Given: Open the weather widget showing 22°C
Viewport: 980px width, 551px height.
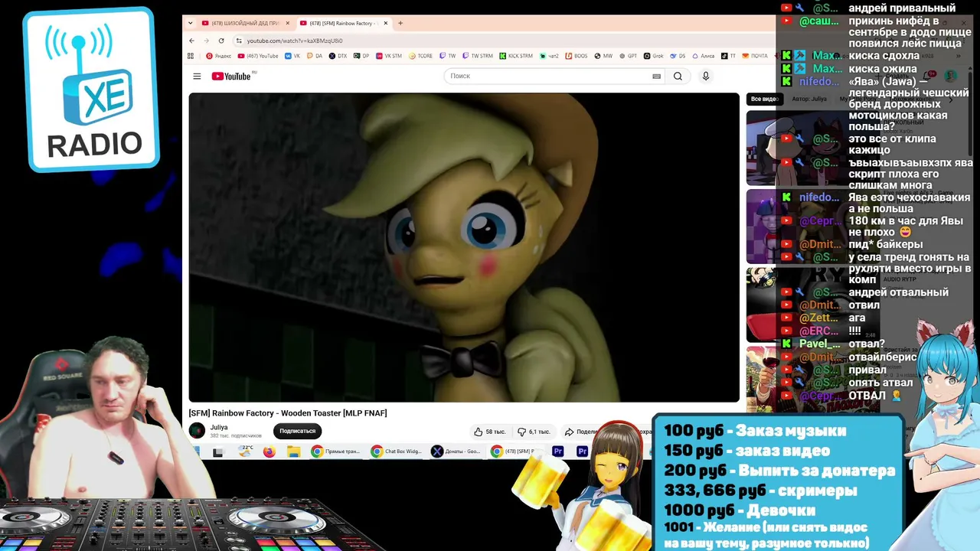Looking at the screenshot, I should (246, 452).
